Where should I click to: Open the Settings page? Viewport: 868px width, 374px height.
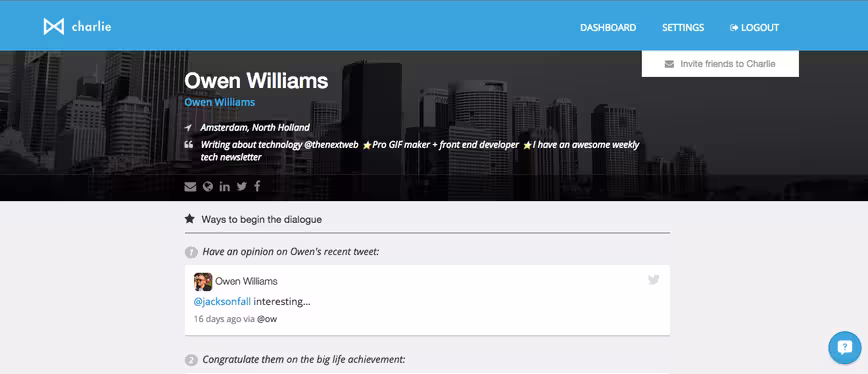683,28
